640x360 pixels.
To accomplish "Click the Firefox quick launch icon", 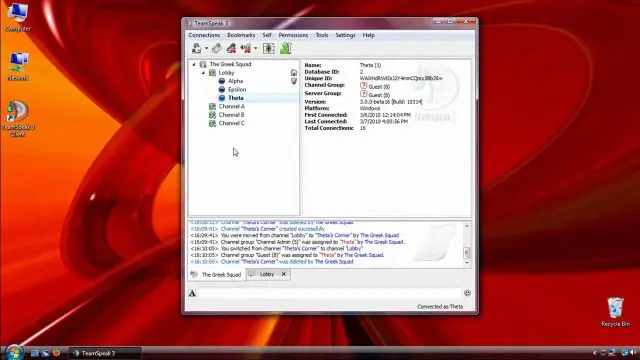I will click(x=56, y=353).
